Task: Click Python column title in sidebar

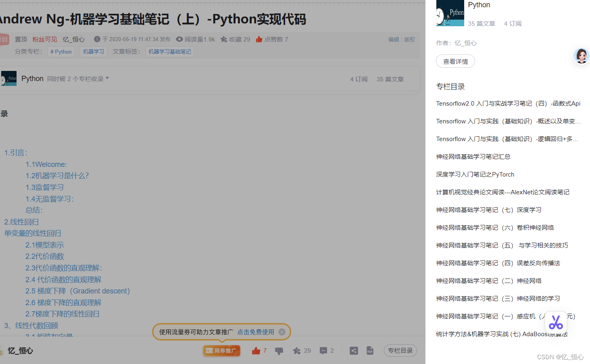Action: click(479, 5)
